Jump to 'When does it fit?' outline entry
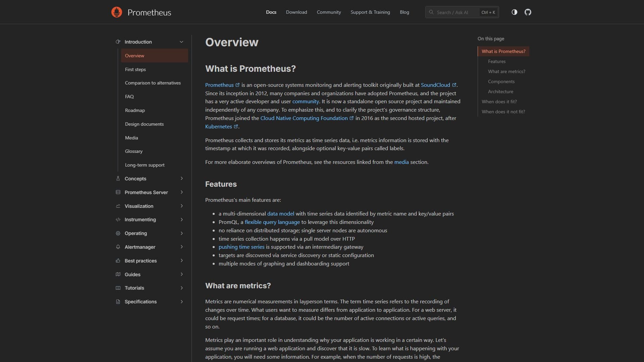This screenshot has height=362, width=644. point(499,102)
